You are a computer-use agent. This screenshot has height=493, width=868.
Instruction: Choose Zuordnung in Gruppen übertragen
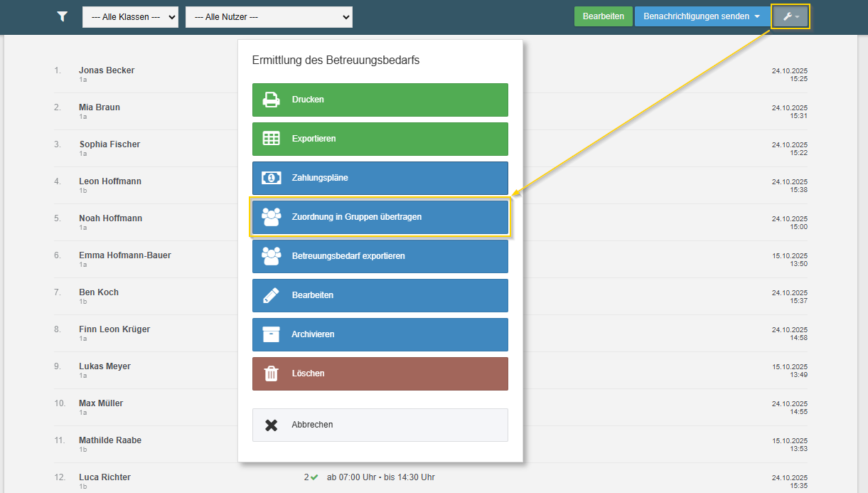pos(380,217)
